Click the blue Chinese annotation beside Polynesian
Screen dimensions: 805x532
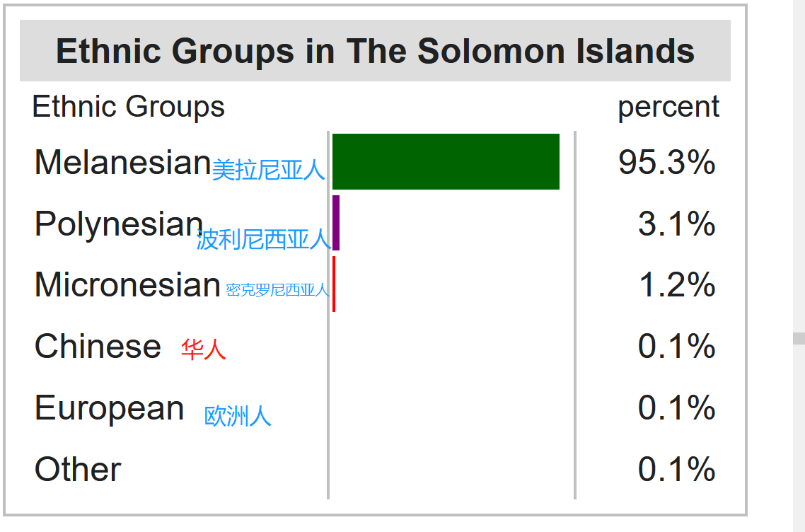point(264,239)
